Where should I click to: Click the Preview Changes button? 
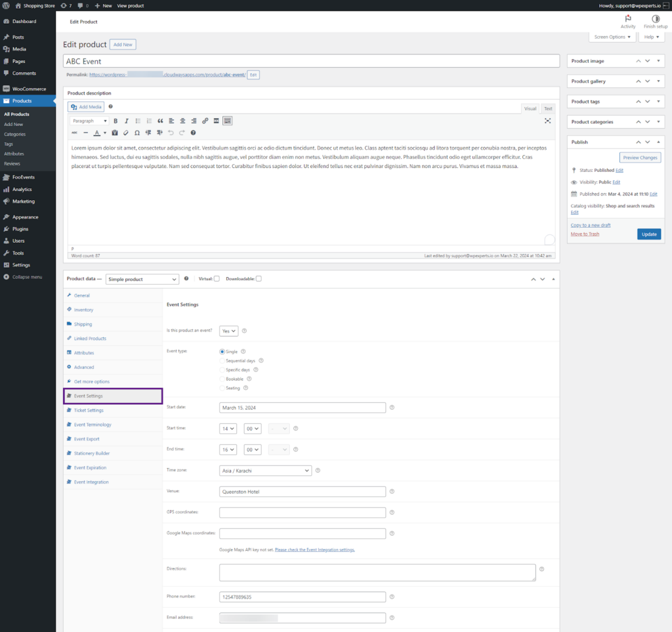click(640, 158)
